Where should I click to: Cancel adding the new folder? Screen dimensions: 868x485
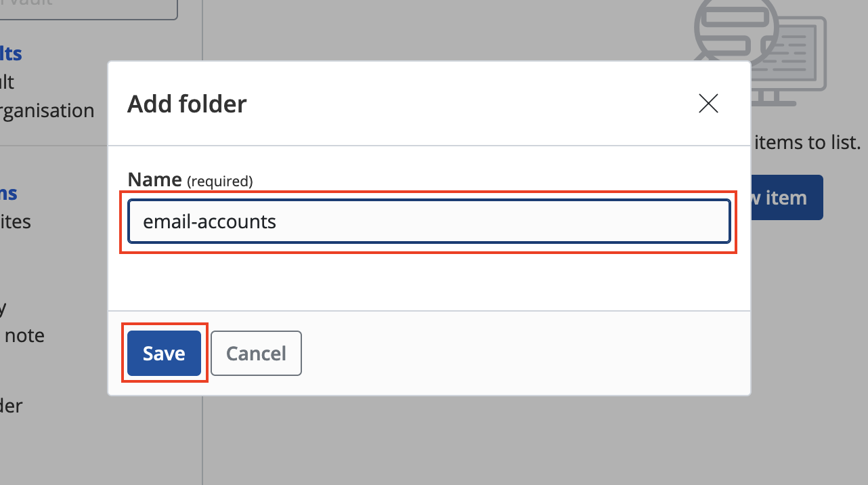pos(256,353)
